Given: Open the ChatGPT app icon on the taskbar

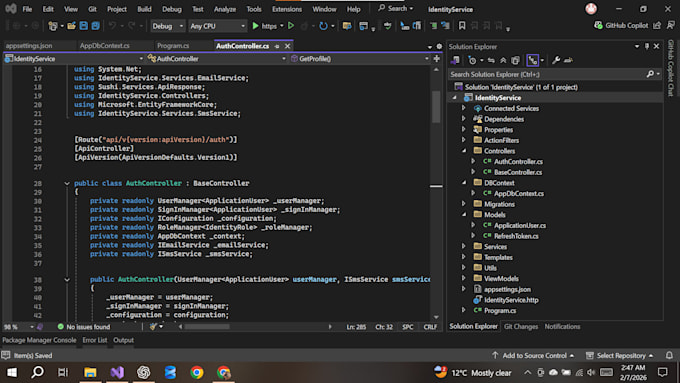Looking at the screenshot, I should click(144, 372).
